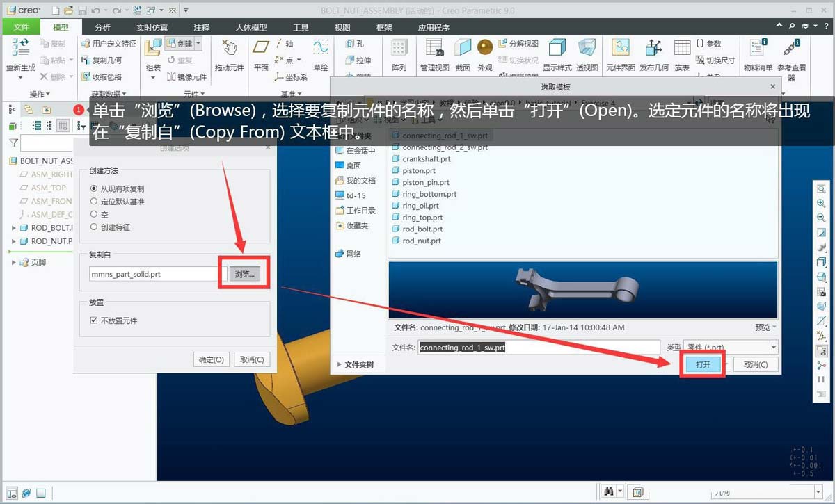
Task: Click 打开 (Open) button
Action: point(703,364)
